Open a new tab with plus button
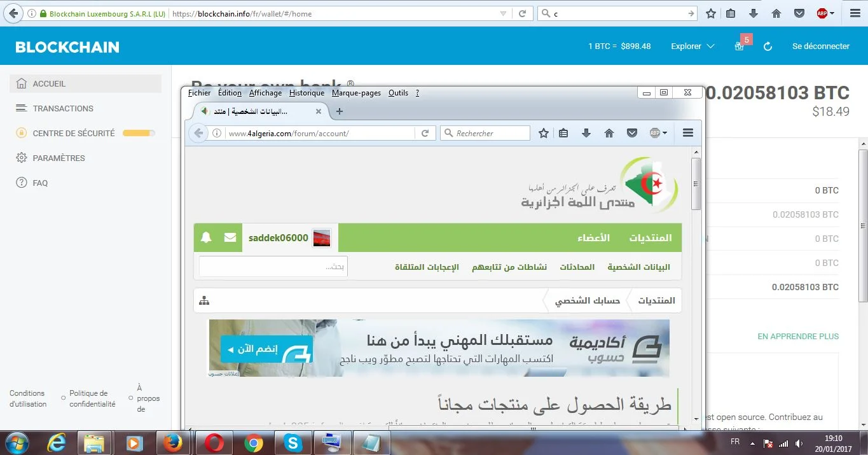 [x=339, y=111]
